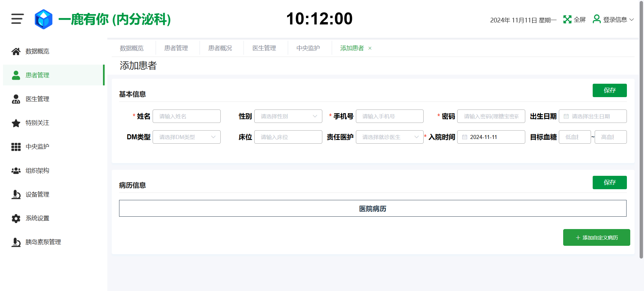
Task: Click the grid icon beside 中央监护
Action: [16, 147]
